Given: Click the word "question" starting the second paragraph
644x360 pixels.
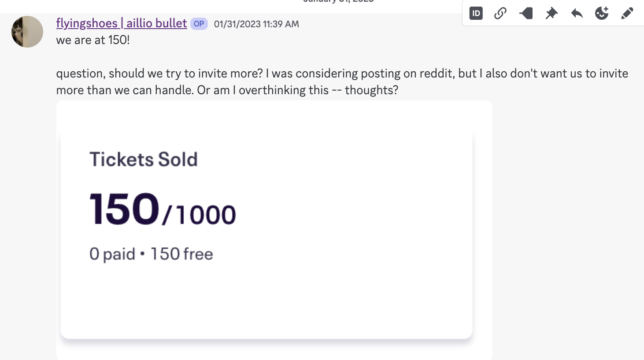Looking at the screenshot, I should [80, 73].
